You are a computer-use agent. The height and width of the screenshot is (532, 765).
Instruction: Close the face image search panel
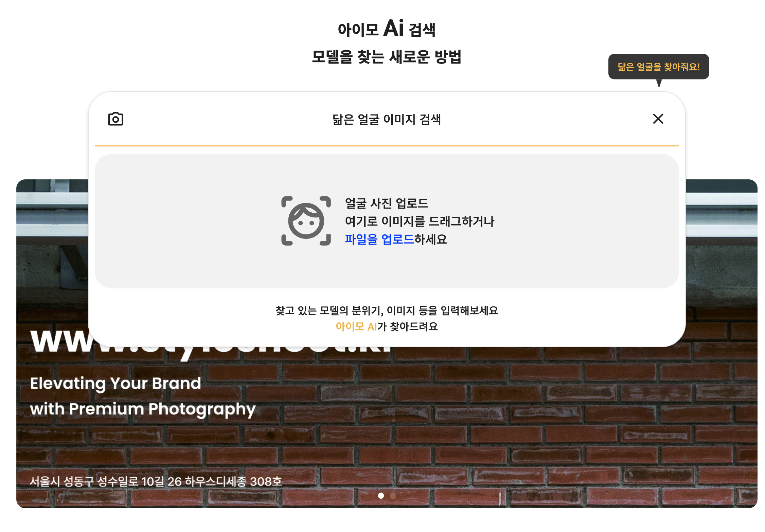coord(658,119)
